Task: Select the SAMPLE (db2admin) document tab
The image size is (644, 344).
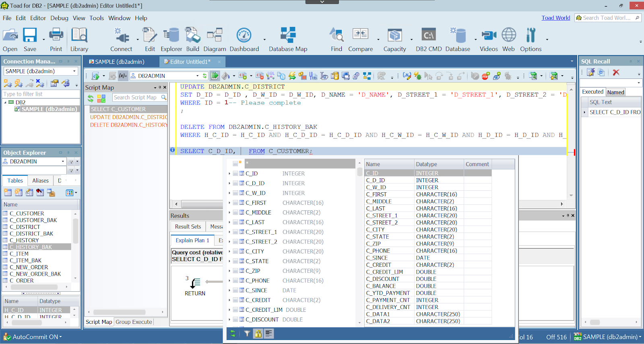Action: pos(120,62)
